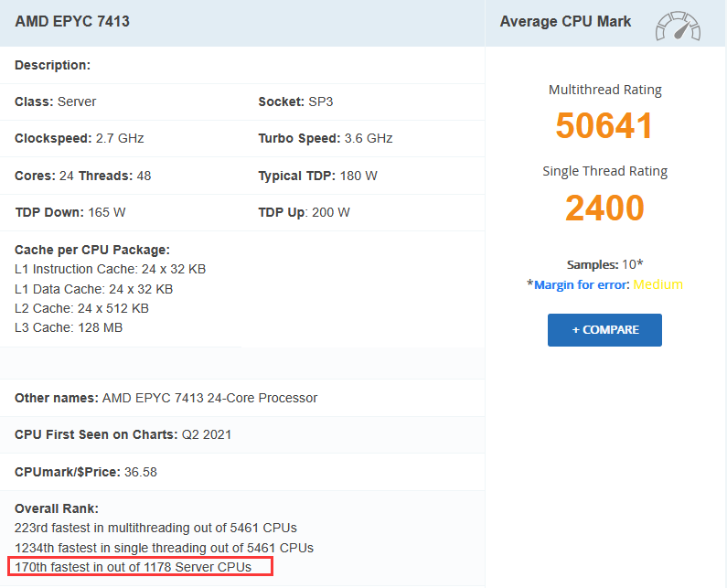Viewport: 727px width, 588px height.
Task: Click the L3 Cache 128 MB line
Action: click(x=69, y=327)
